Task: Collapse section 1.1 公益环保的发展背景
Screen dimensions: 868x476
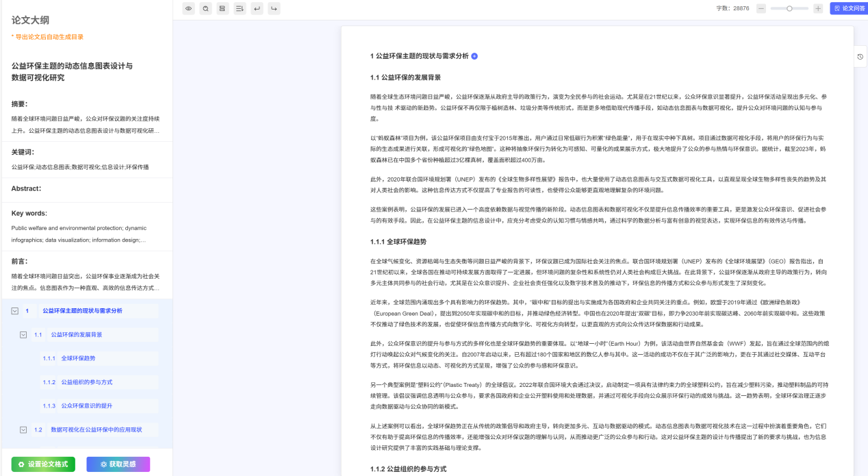Action: [x=23, y=335]
